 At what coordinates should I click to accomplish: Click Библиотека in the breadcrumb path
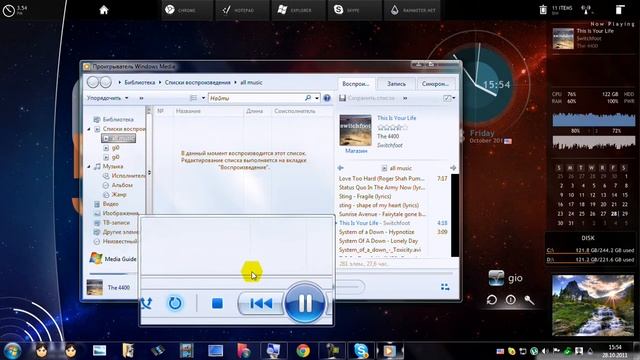coord(140,82)
